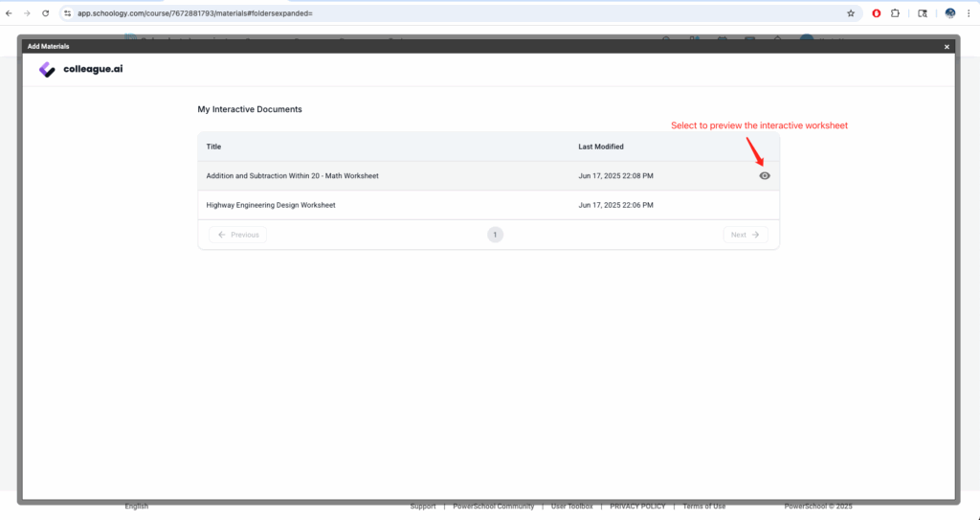The image size is (980, 520).
Task: Click the Previous pagination button
Action: pos(237,235)
